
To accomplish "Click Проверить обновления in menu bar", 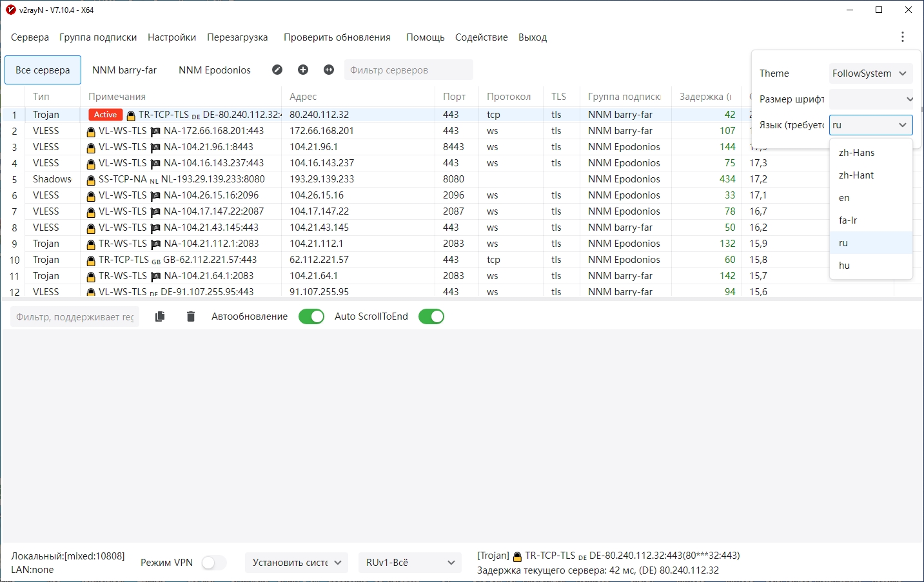I will (337, 37).
